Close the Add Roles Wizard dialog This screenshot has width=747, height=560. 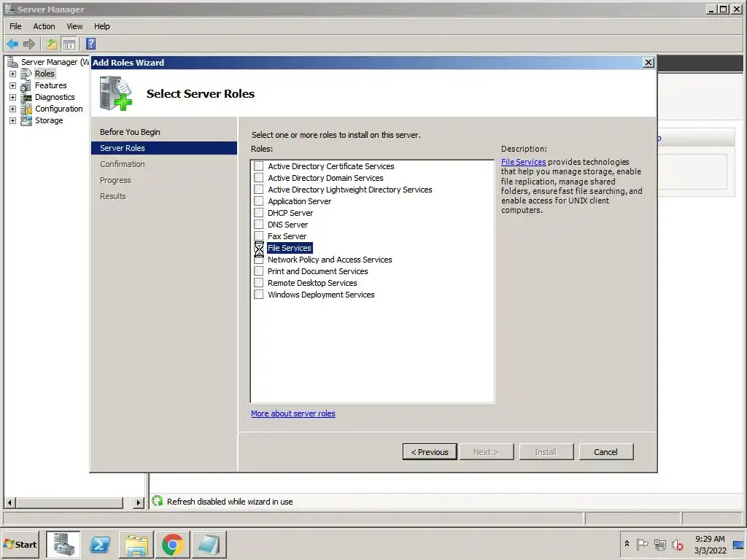[648, 63]
